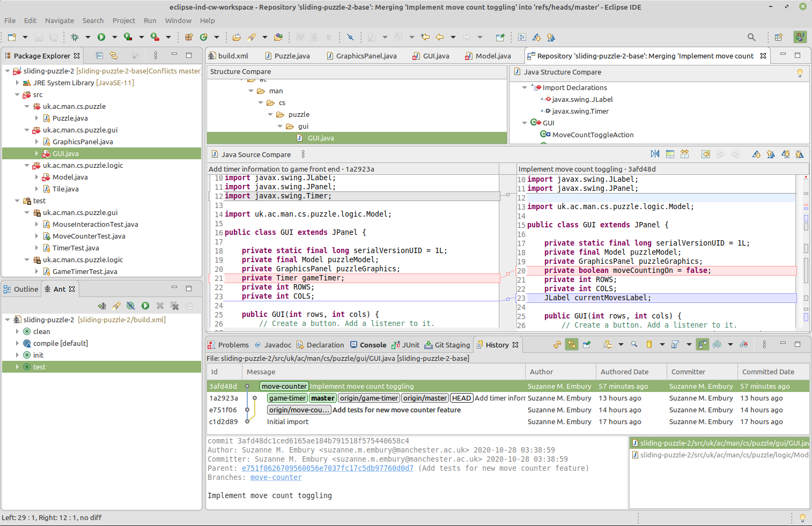This screenshot has height=526, width=812.
Task: Click Open Perspective icon at top right
Action: 779,37
